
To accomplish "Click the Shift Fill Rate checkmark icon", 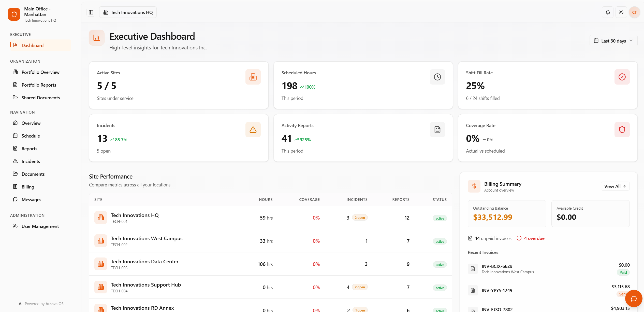I will [x=622, y=77].
